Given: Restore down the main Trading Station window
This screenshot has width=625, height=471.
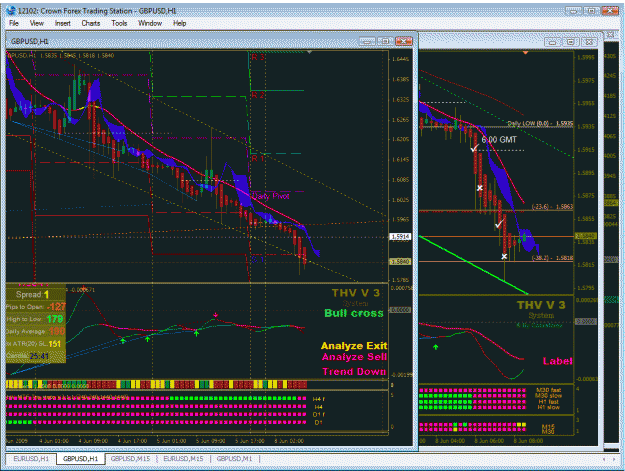Looking at the screenshot, I should [592, 11].
